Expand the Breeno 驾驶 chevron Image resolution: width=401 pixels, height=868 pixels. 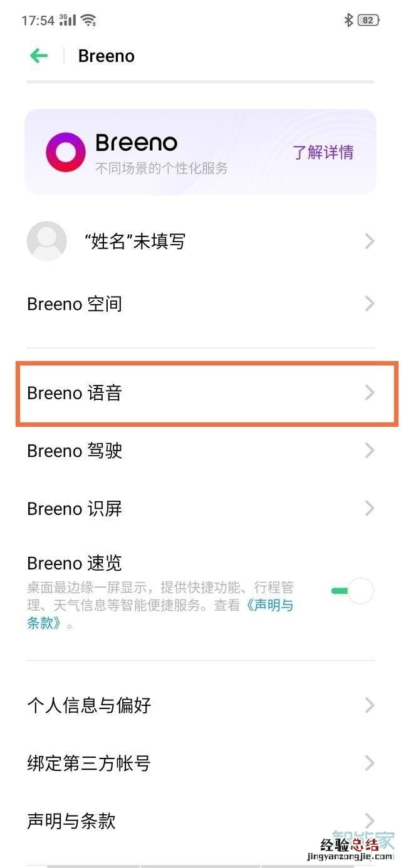(369, 451)
